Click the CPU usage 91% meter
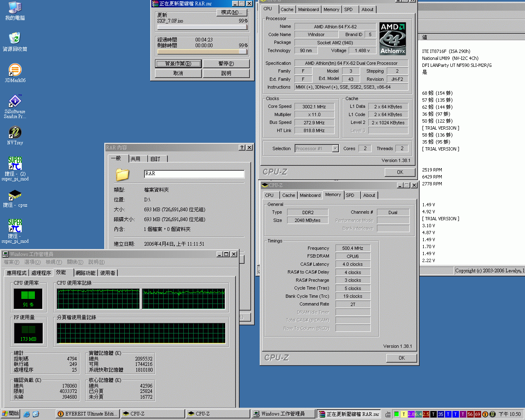 tap(28, 299)
